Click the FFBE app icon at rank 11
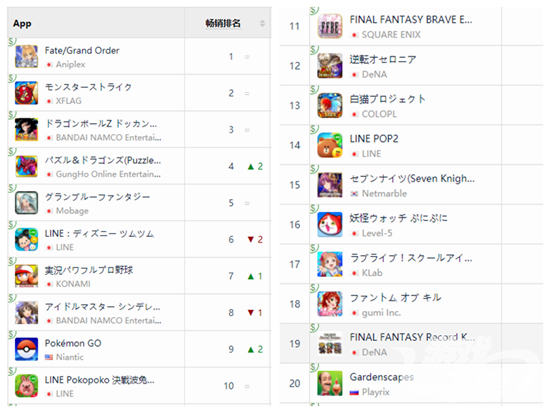The height and width of the screenshot is (413, 550). click(330, 26)
